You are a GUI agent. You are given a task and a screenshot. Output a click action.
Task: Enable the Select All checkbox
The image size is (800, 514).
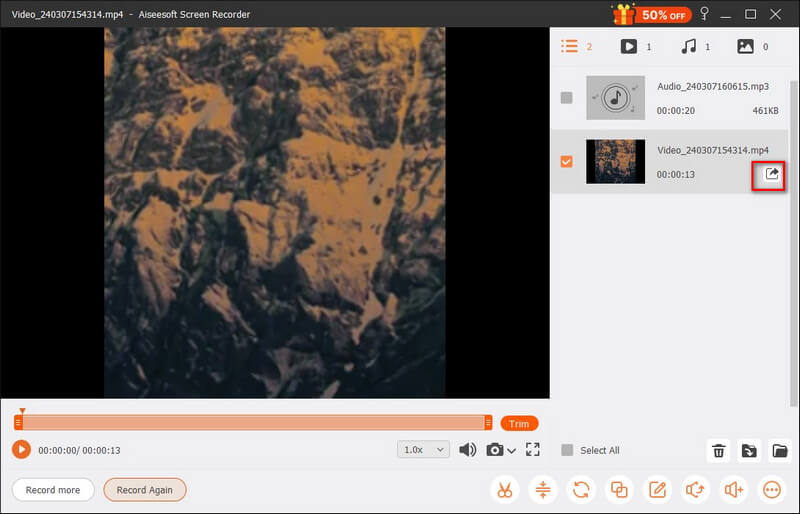(x=567, y=450)
